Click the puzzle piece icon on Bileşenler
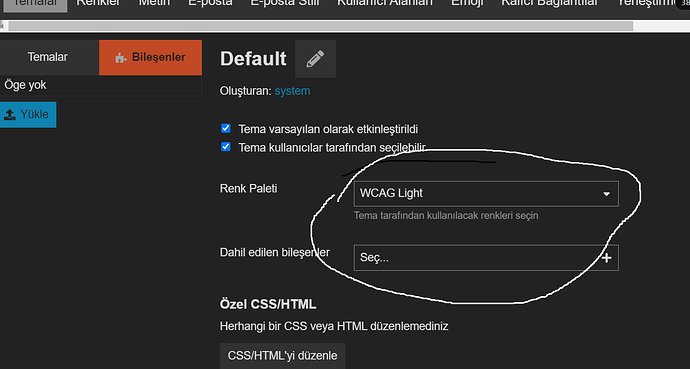 (x=120, y=58)
